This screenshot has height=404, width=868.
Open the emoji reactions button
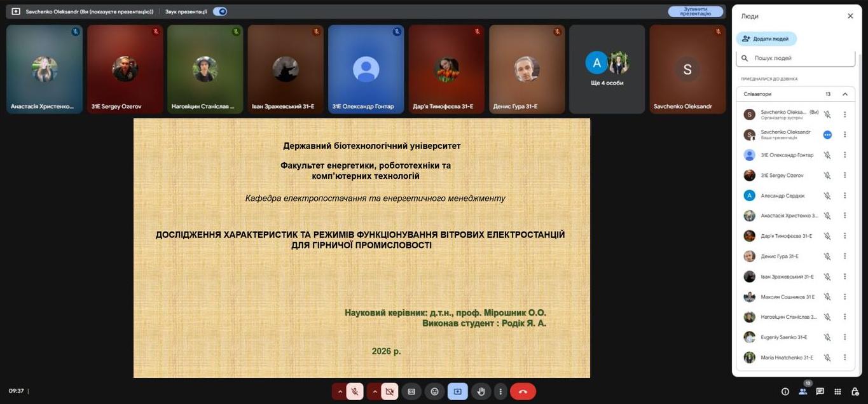coord(434,392)
